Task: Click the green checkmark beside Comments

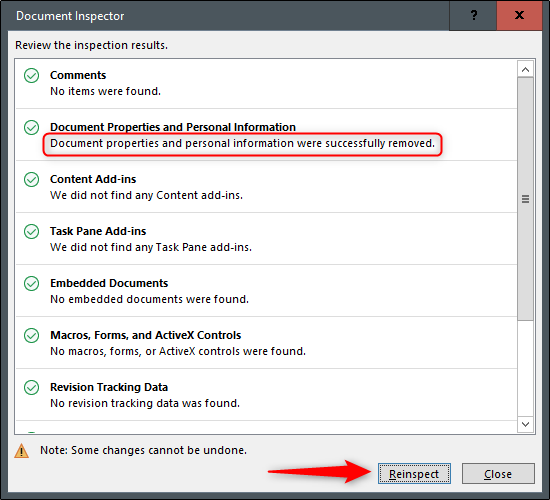Action: click(32, 75)
